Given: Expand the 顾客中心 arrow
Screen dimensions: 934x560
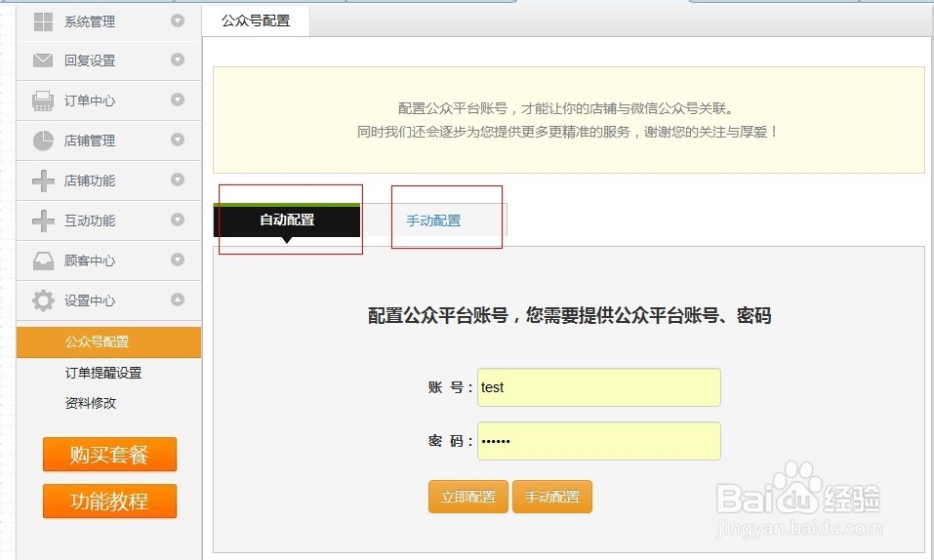Looking at the screenshot, I should (x=178, y=260).
